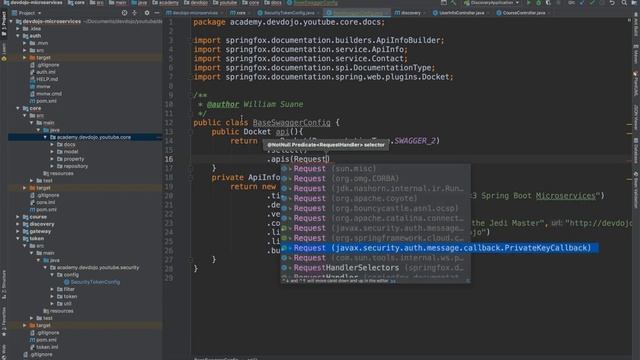Image resolution: width=640 pixels, height=360 pixels.
Task: Collapse all via Project panel header icon
Action: tap(135, 13)
